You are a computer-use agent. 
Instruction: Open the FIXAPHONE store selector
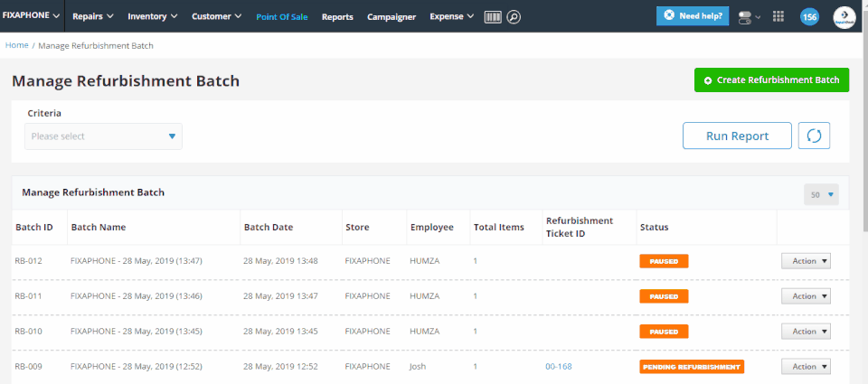(x=32, y=16)
